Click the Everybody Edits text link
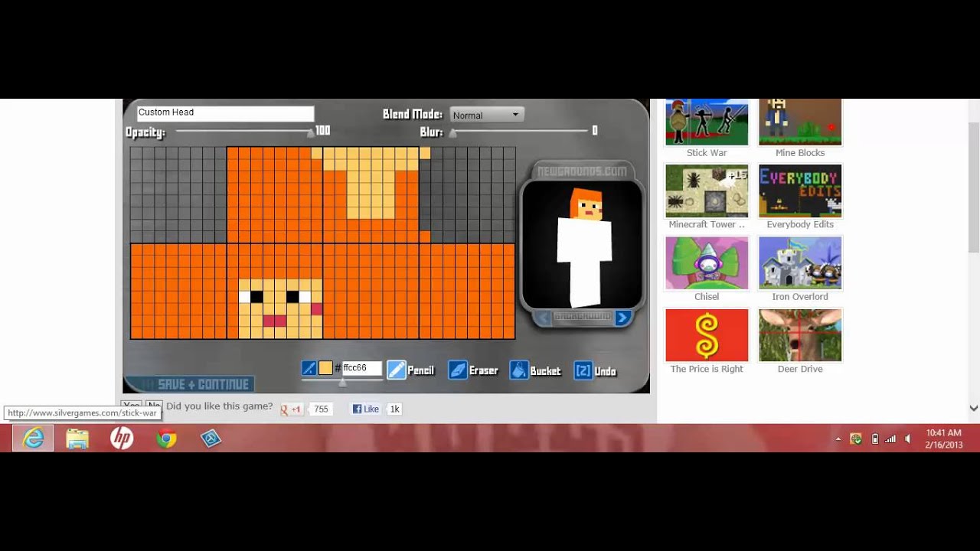 pos(800,225)
